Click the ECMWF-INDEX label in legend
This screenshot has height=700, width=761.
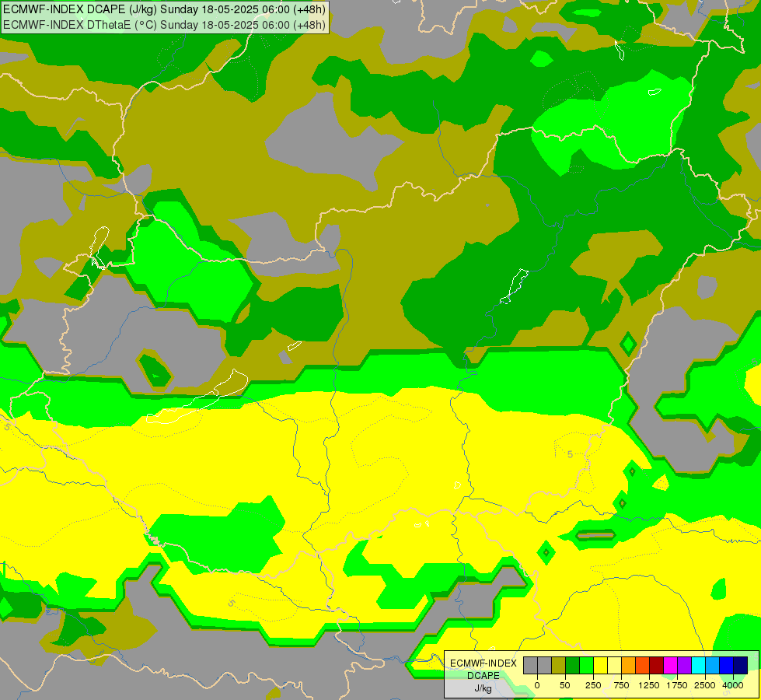coord(483,663)
